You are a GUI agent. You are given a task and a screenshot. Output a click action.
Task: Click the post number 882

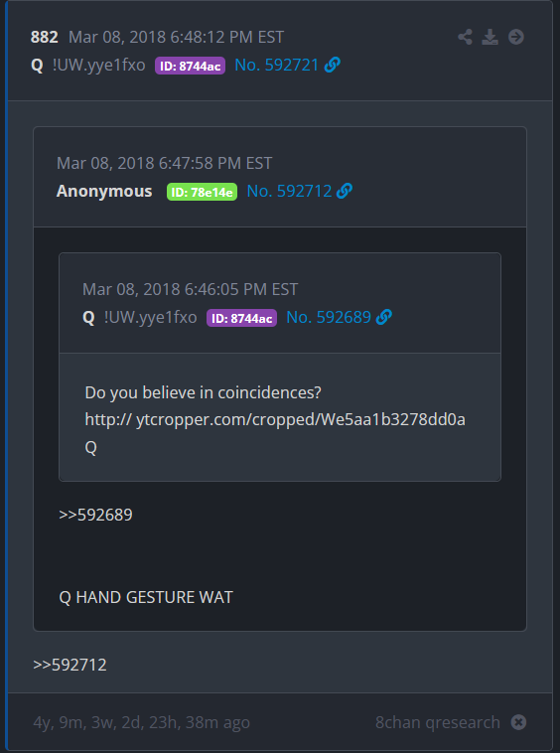(44, 37)
